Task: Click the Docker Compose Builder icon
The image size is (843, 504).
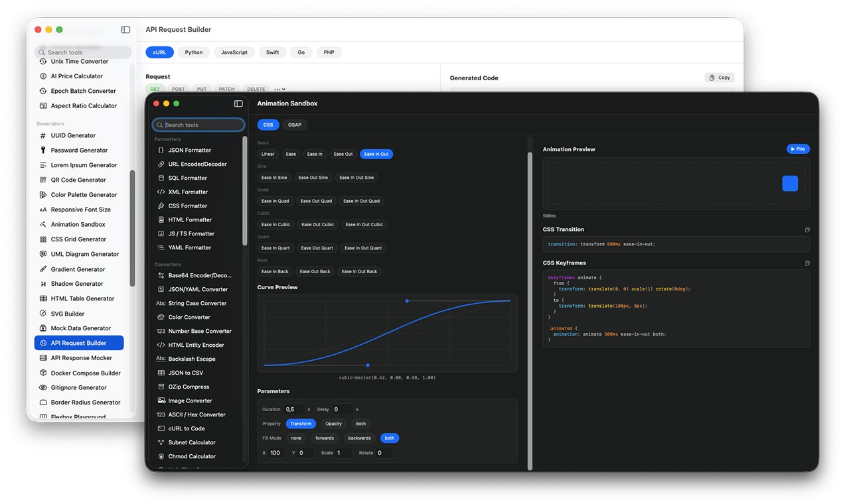Action: pos(43,373)
